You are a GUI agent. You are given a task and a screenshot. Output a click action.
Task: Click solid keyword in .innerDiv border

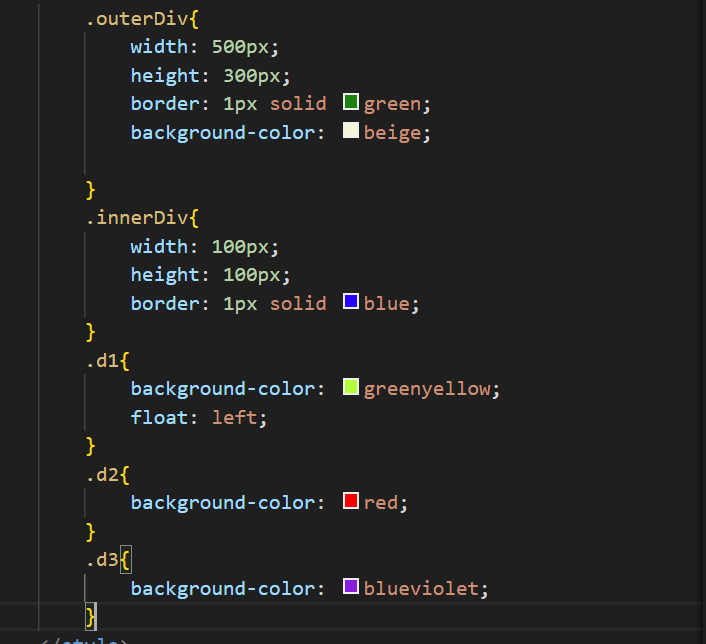[x=298, y=303]
